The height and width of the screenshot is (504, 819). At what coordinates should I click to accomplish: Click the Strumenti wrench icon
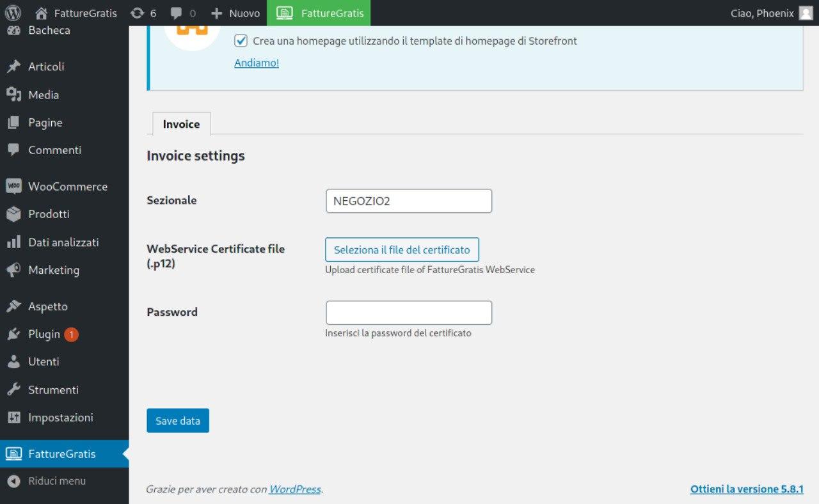(x=13, y=390)
